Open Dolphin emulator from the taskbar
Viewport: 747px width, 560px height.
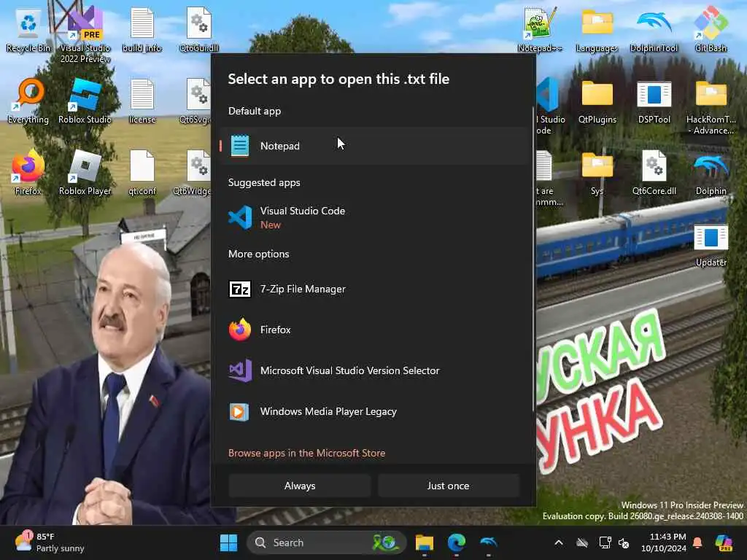coord(489,542)
